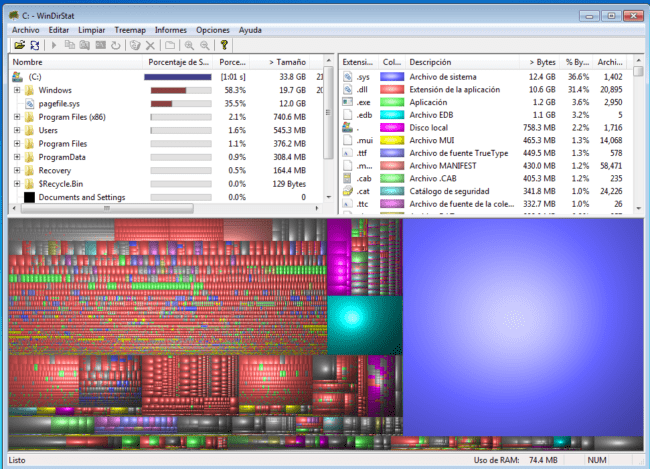Click the Zoom In magnifier icon
This screenshot has width=650, height=469.
pyautogui.click(x=190, y=45)
